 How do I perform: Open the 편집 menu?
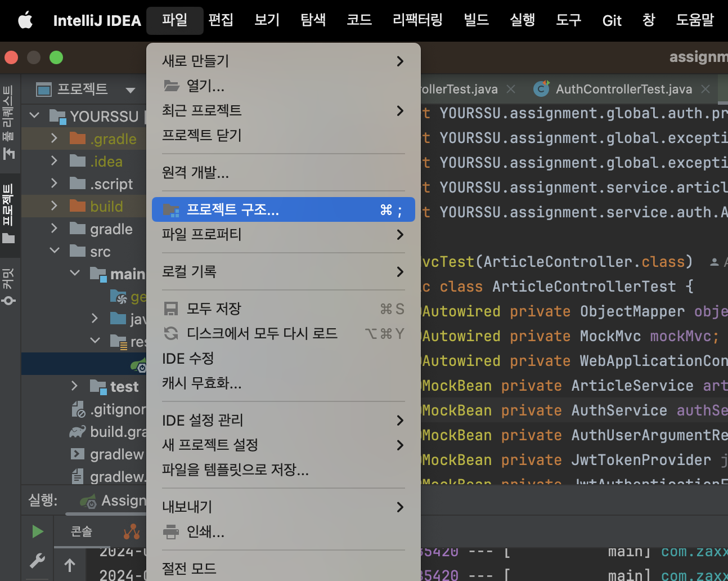tap(221, 21)
